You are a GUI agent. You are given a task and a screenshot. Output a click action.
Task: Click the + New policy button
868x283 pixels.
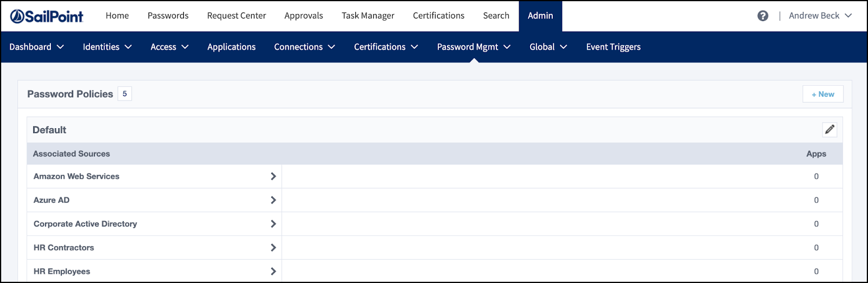tap(823, 94)
